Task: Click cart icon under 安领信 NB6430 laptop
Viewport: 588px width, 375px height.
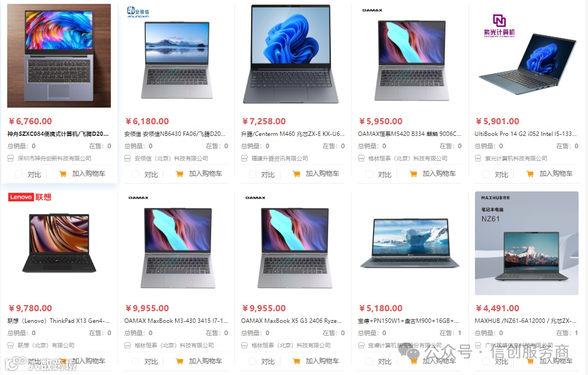Action: tap(180, 174)
